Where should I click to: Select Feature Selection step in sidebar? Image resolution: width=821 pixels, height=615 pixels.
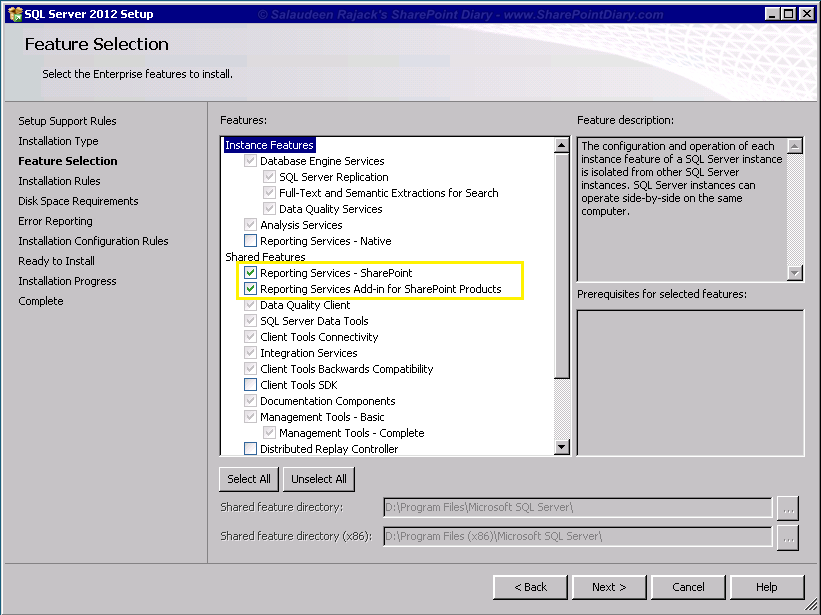tap(68, 161)
